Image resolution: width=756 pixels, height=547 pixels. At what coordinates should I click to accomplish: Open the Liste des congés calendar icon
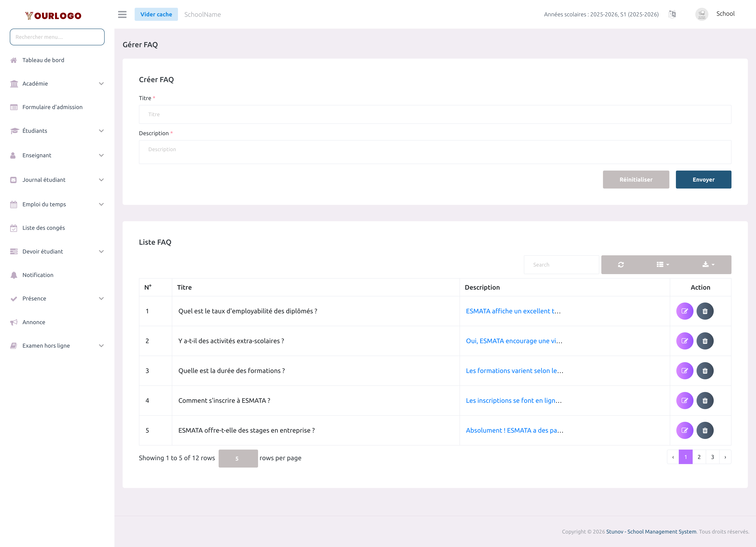coord(14,228)
